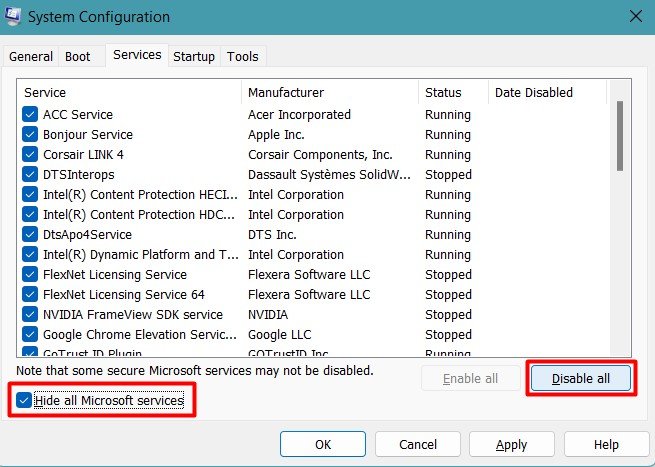Click manufacturer Google LLC

[279, 335]
